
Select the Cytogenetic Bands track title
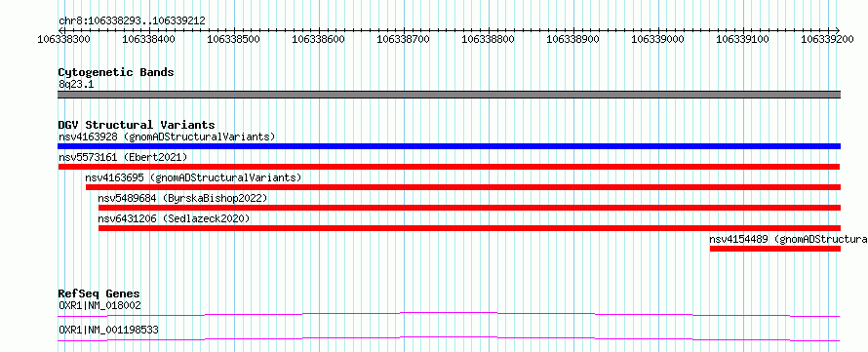coord(116,72)
